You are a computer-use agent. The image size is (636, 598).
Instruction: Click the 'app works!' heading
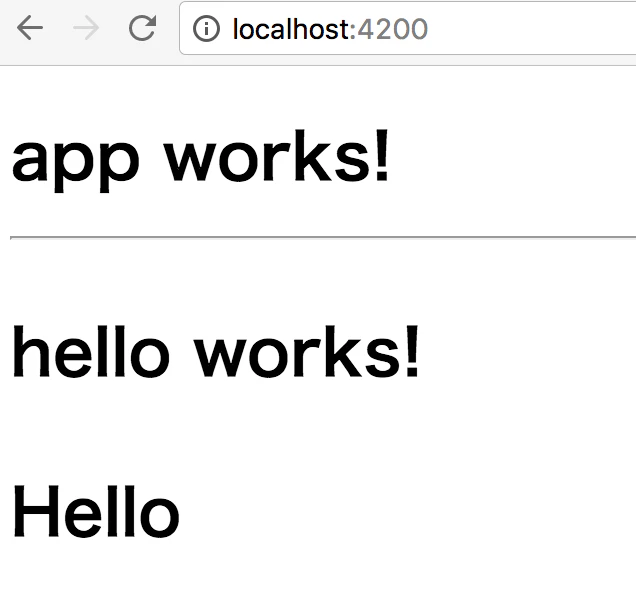[x=201, y=160]
